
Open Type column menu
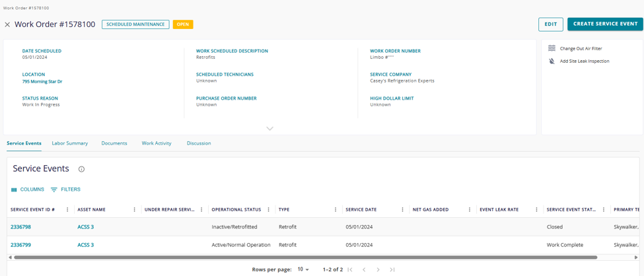pos(336,209)
